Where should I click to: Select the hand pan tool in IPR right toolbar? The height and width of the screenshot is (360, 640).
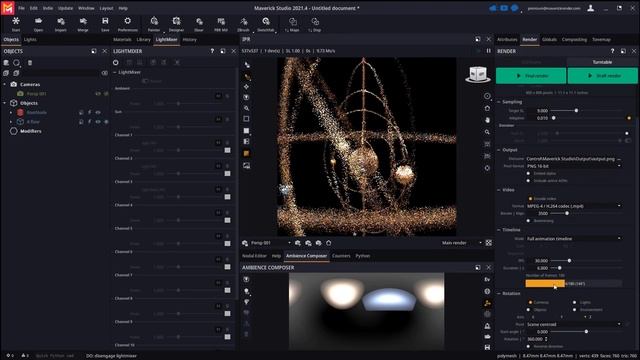(487, 120)
